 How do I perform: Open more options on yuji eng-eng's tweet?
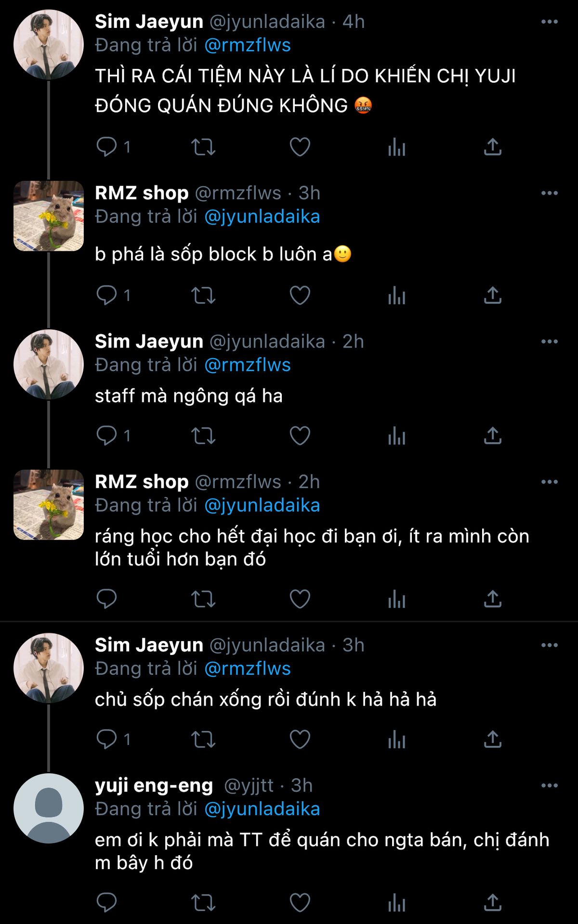(549, 785)
